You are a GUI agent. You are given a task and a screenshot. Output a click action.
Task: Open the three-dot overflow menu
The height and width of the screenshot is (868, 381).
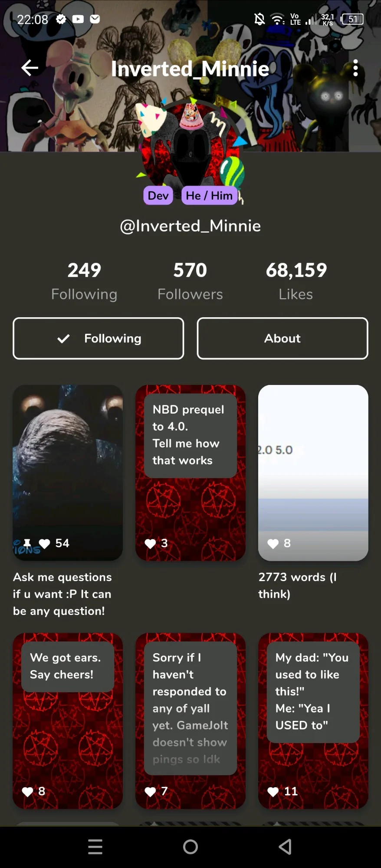coord(355,68)
